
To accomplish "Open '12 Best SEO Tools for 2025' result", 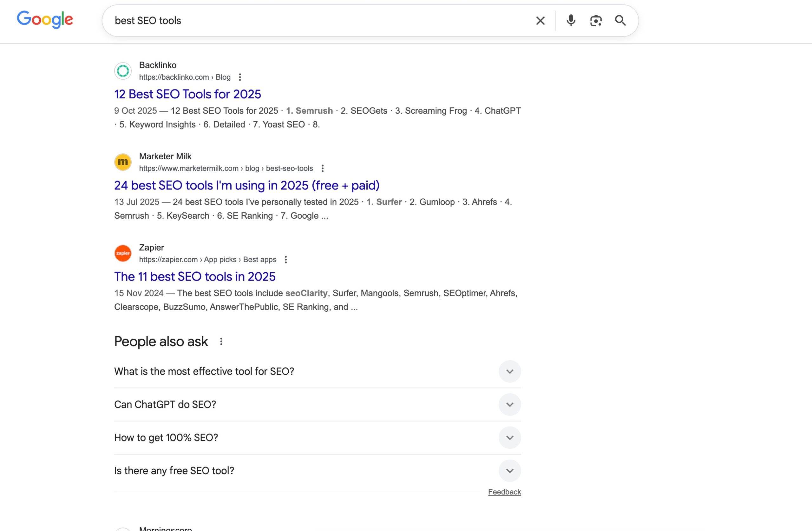I will click(188, 94).
